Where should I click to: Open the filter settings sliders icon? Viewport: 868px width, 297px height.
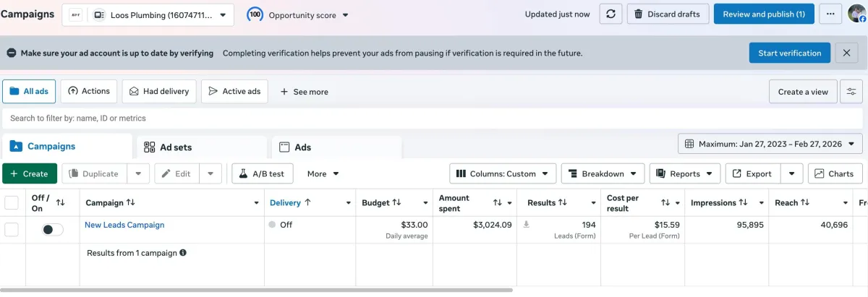coord(851,92)
